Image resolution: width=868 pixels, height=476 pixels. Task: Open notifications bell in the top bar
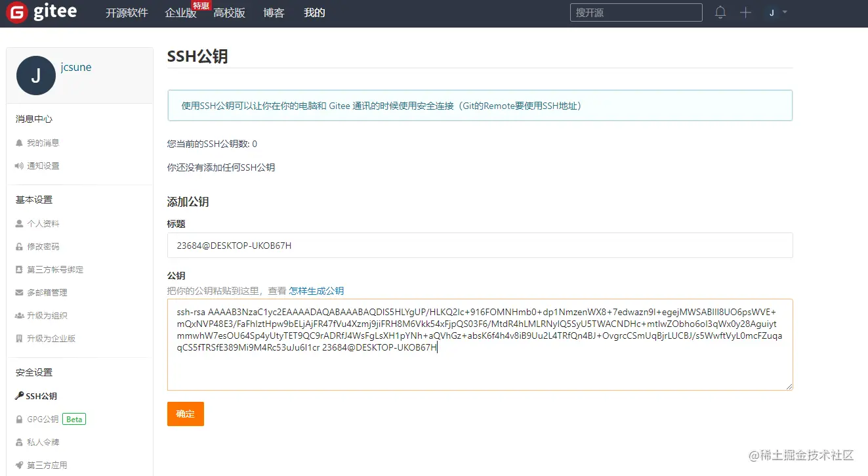point(720,12)
